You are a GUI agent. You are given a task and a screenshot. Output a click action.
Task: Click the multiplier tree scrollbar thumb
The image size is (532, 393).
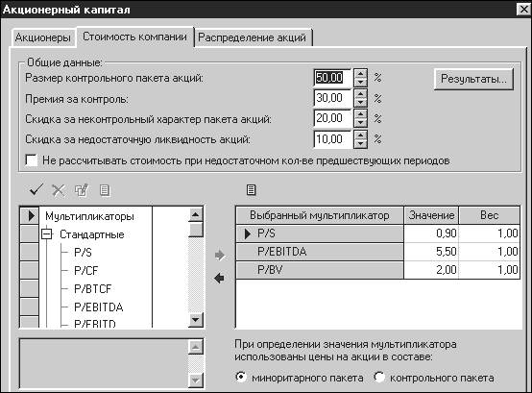click(196, 230)
